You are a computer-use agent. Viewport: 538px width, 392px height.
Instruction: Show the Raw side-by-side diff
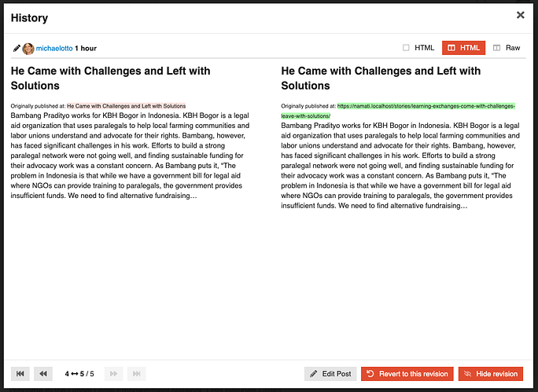[x=507, y=48]
